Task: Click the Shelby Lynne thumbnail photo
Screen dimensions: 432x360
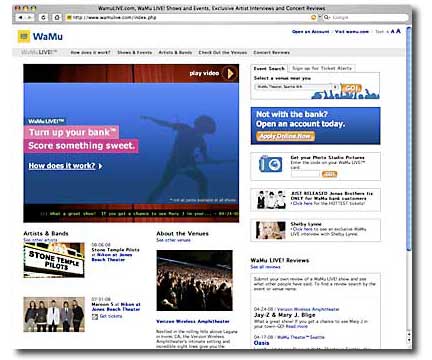Action: (271, 230)
